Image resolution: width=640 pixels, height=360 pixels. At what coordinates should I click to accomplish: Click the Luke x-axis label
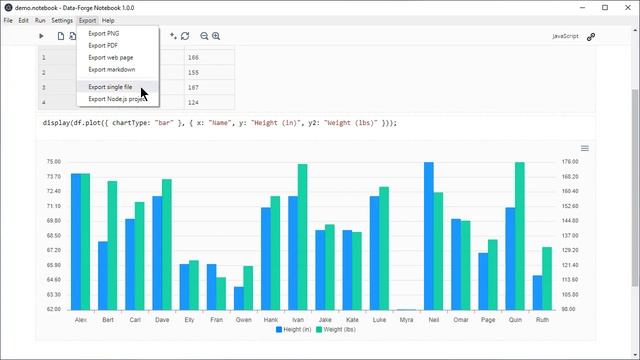[379, 320]
